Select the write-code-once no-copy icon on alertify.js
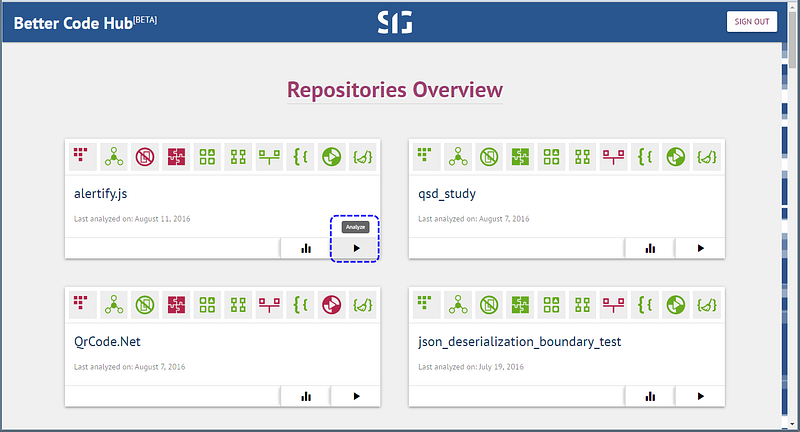Viewport: 800px width, 432px height. point(145,157)
